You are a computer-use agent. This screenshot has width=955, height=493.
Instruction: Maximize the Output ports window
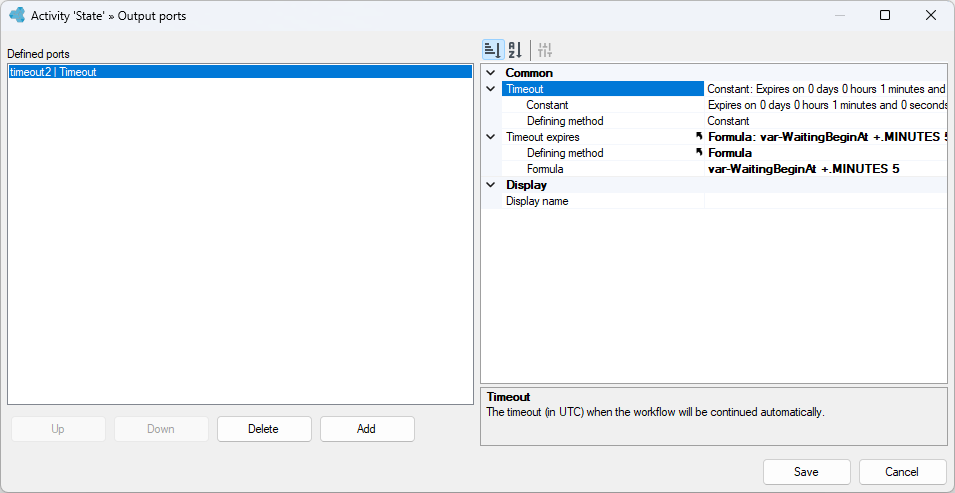(x=885, y=16)
